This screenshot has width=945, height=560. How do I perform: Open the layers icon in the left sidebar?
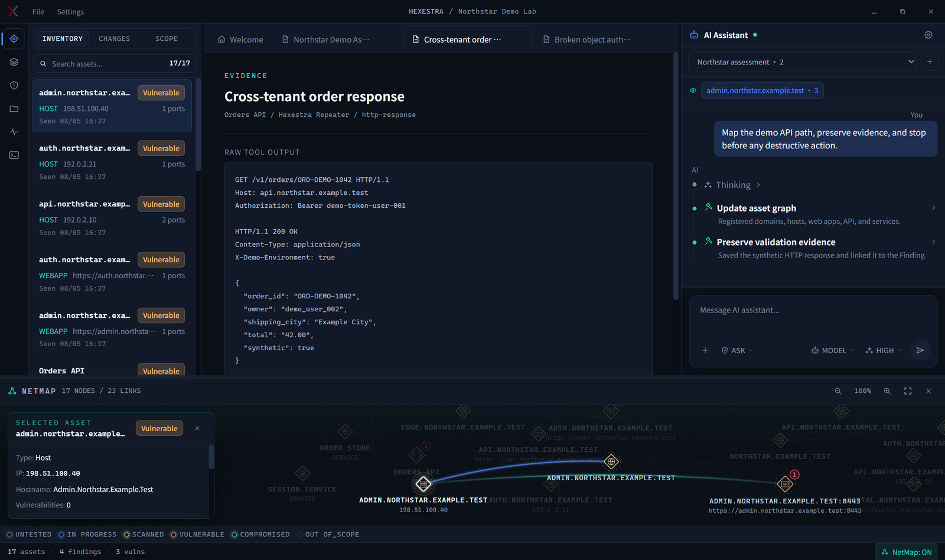click(14, 62)
